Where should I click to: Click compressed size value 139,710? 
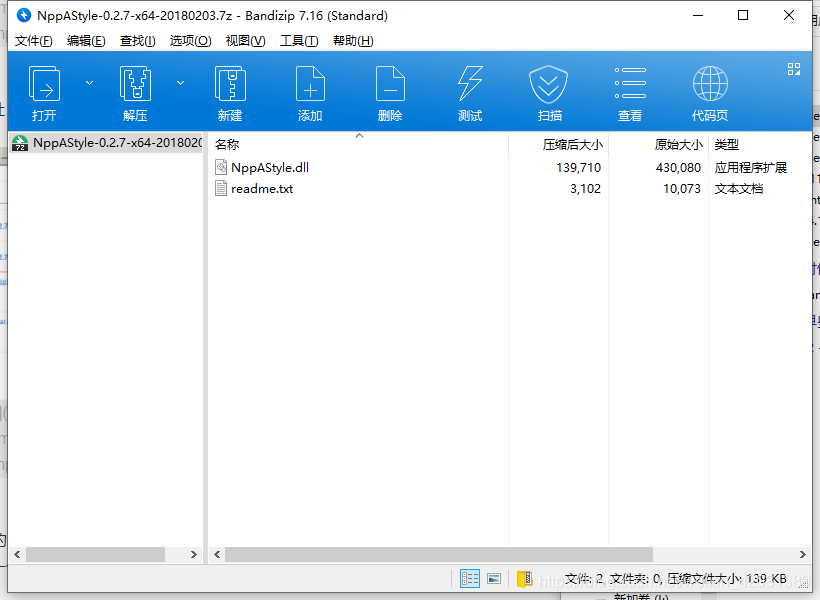578,167
